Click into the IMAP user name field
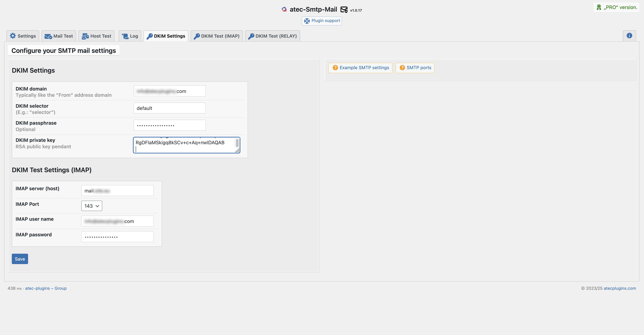The image size is (644, 335). (x=117, y=221)
